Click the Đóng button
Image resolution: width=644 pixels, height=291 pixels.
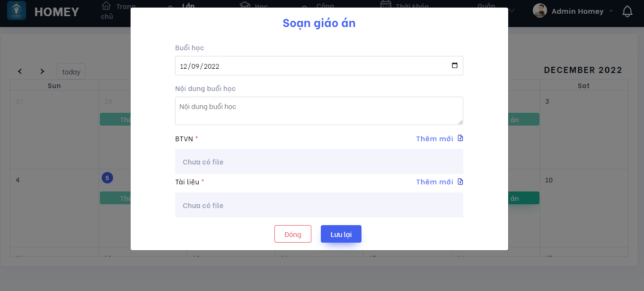click(292, 234)
